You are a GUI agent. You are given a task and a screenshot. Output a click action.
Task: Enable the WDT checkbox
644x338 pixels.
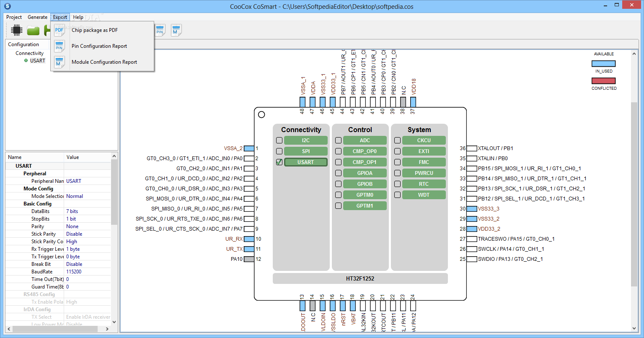398,195
